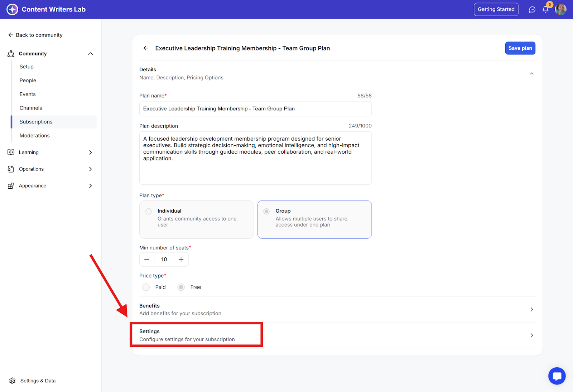
Task: Open the chat messages icon in header
Action: pyautogui.click(x=532, y=10)
